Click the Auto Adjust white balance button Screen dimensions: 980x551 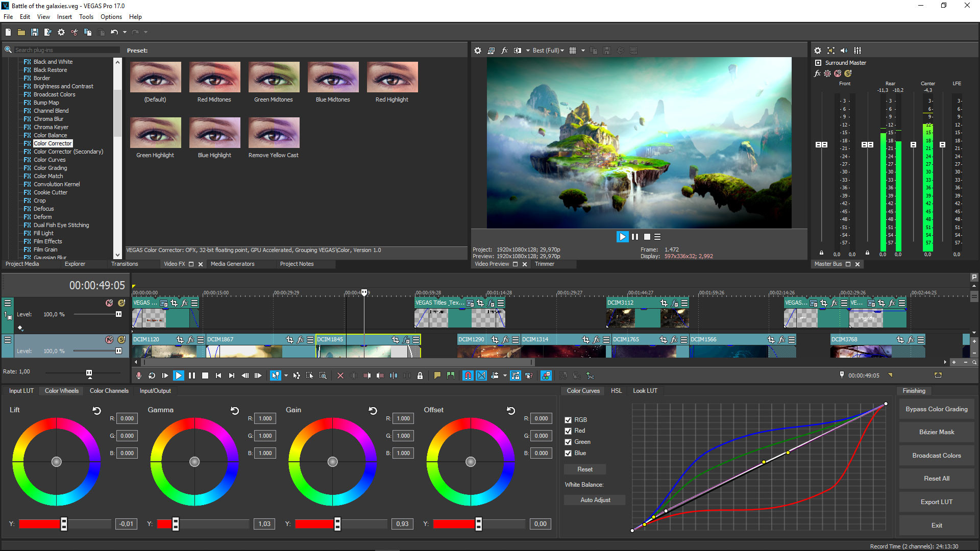click(x=595, y=500)
